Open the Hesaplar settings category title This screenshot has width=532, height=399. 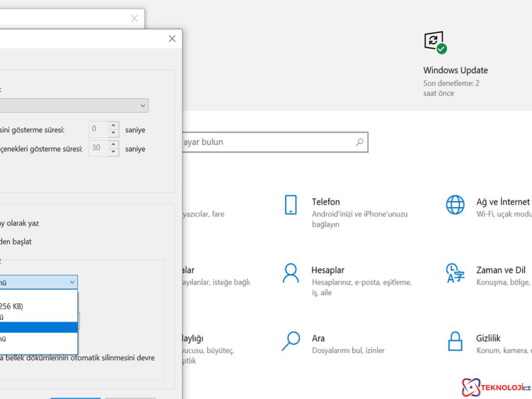[x=327, y=270]
